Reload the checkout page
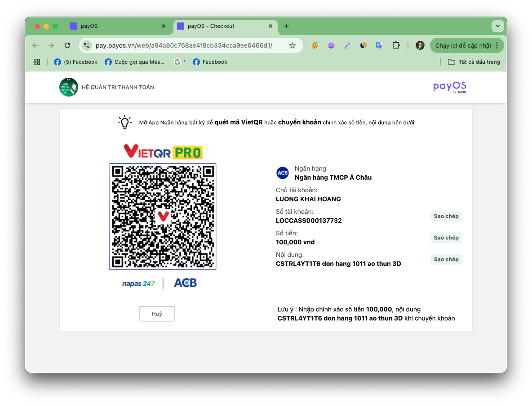The height and width of the screenshot is (406, 532). tap(67, 45)
